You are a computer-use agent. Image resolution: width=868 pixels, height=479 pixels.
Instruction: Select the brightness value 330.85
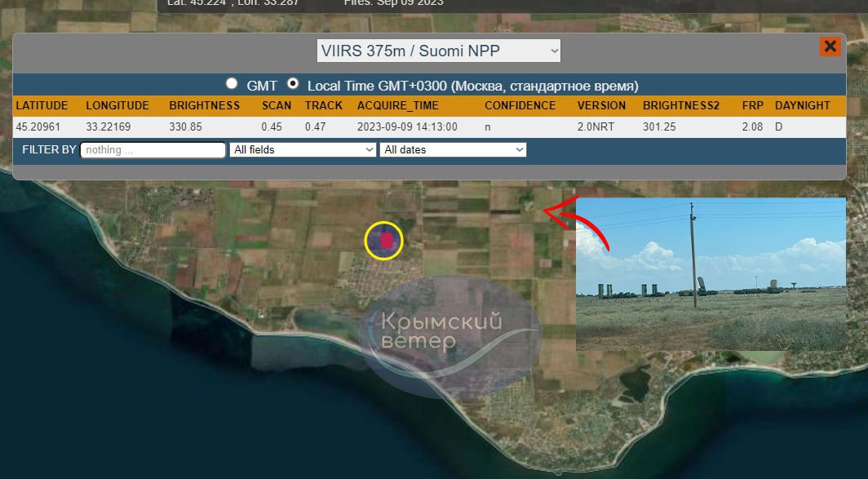point(185,126)
